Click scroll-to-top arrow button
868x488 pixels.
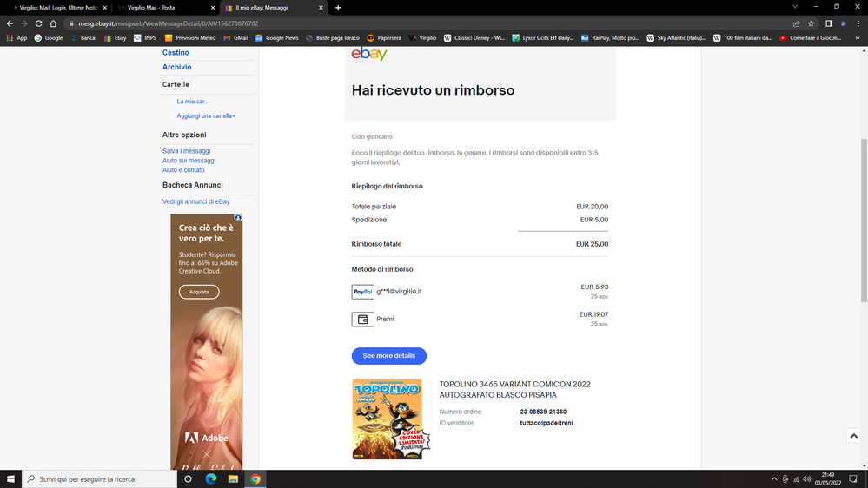coord(853,436)
